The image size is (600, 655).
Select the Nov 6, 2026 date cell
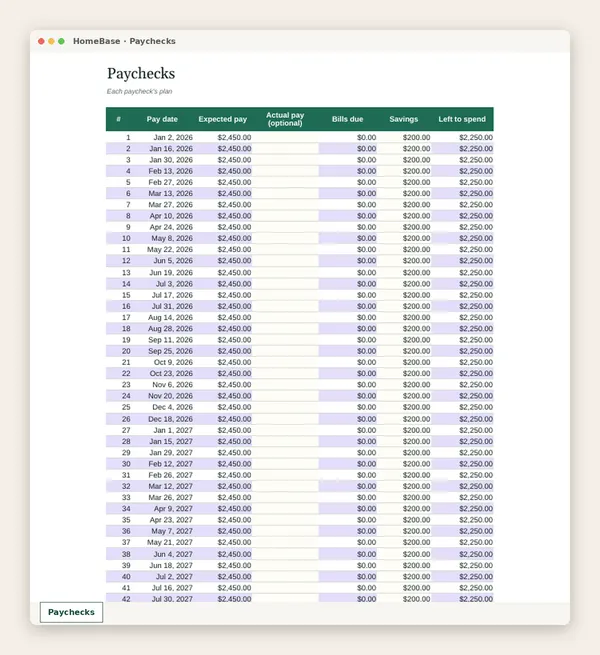point(163,385)
